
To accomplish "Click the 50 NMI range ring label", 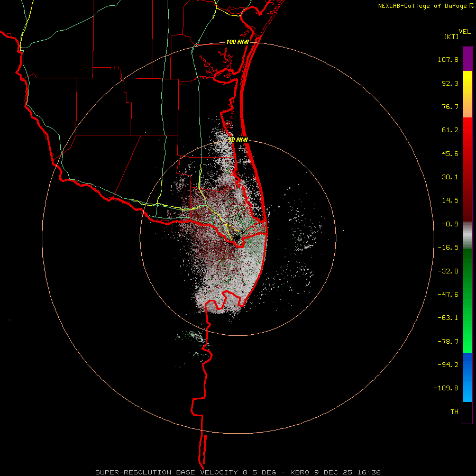I will coord(238,140).
